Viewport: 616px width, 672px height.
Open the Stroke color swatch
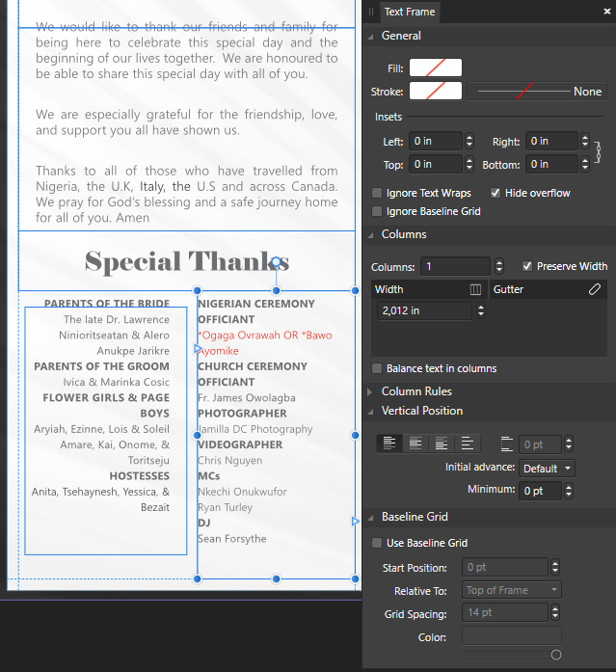point(436,91)
